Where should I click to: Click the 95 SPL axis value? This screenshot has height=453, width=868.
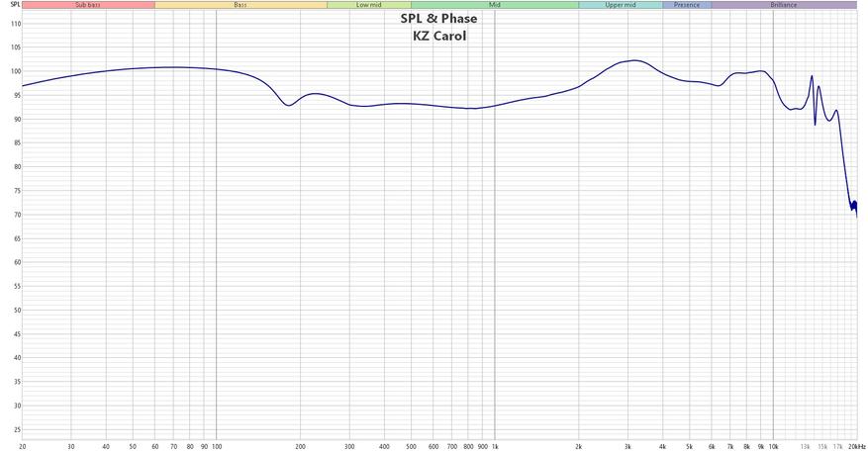(x=17, y=95)
